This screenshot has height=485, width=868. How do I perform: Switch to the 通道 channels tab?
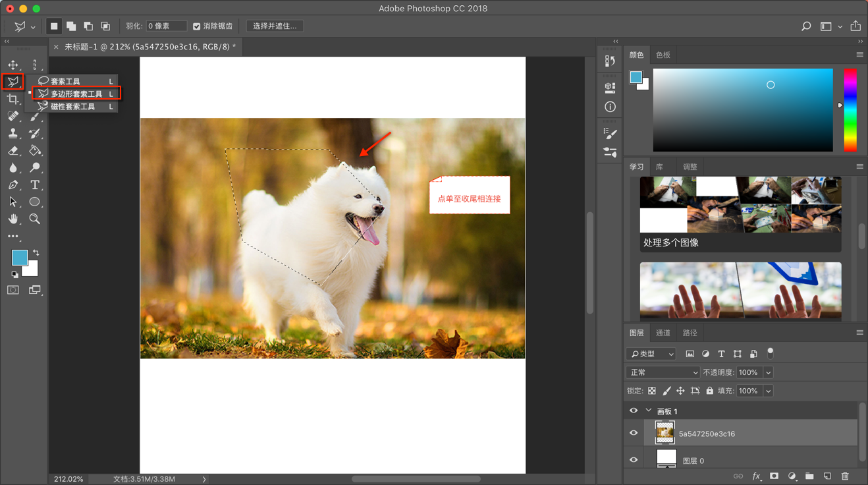point(663,333)
